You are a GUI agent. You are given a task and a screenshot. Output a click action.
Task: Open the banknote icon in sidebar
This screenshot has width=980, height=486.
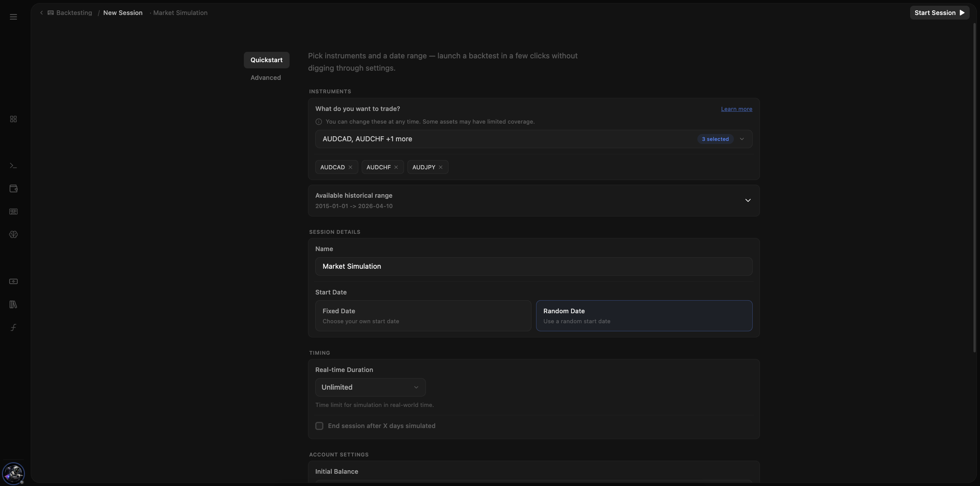coord(13,281)
